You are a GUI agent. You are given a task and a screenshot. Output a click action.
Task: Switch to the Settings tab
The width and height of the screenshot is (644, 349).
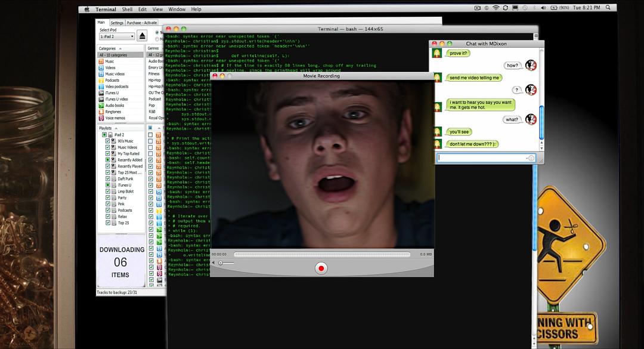click(x=117, y=23)
